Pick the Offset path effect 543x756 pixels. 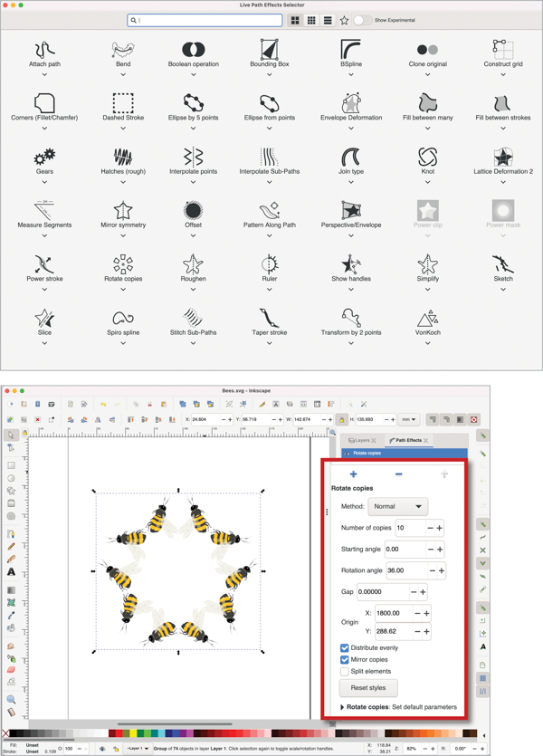pyautogui.click(x=193, y=215)
